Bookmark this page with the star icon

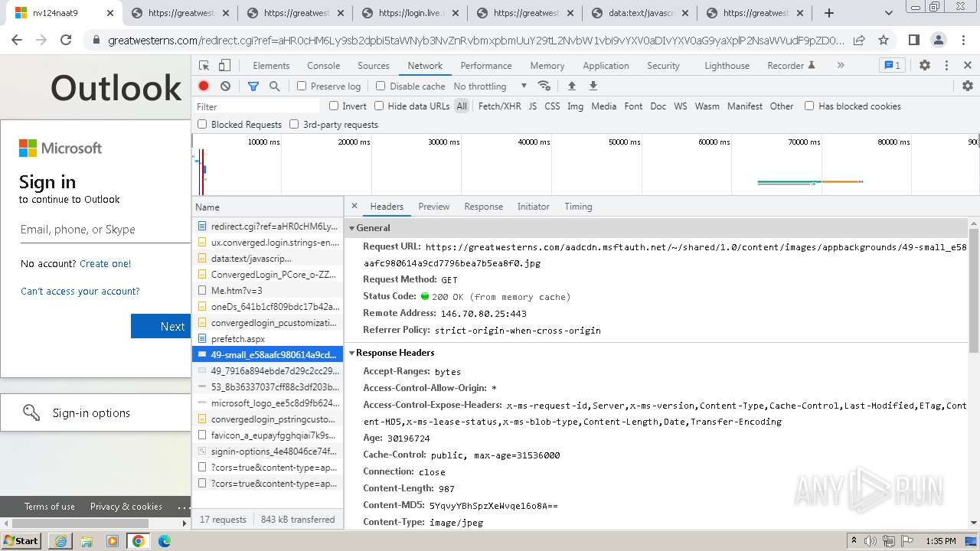click(x=884, y=41)
